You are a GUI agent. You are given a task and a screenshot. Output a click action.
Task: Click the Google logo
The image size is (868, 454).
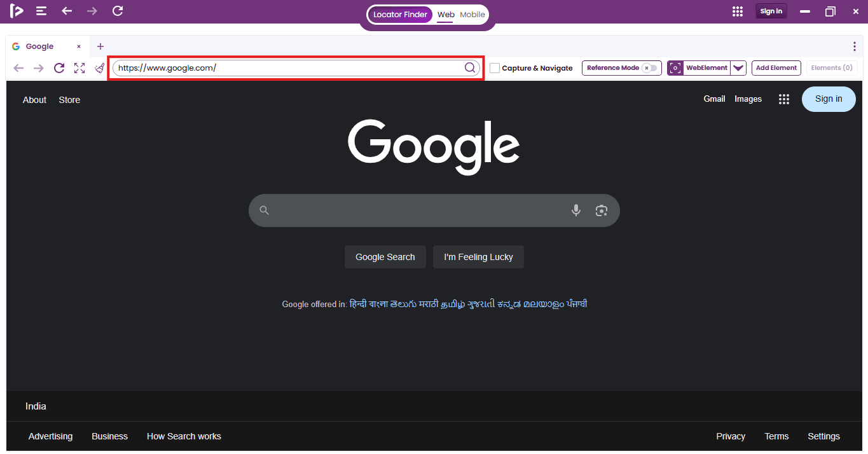point(434,146)
